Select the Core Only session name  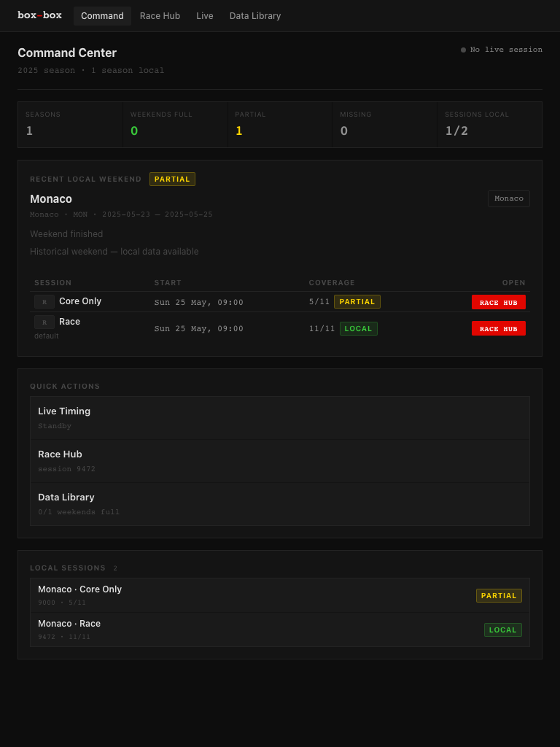pyautogui.click(x=80, y=301)
